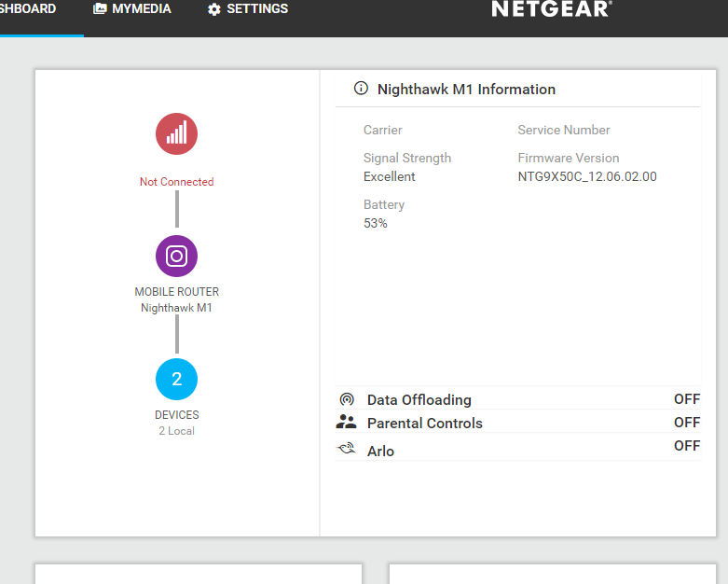The image size is (728, 584).
Task: Toggle the Arlo OFF status
Action: click(x=686, y=446)
